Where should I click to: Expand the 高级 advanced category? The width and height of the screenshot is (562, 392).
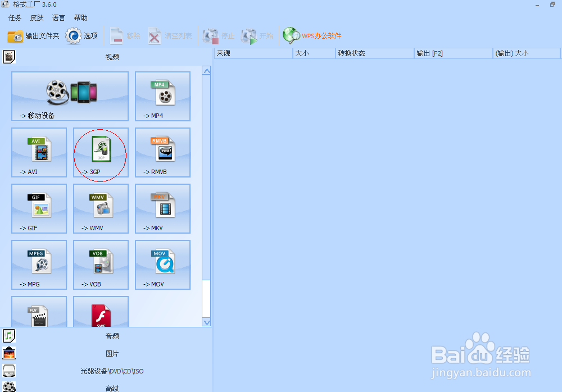112,388
